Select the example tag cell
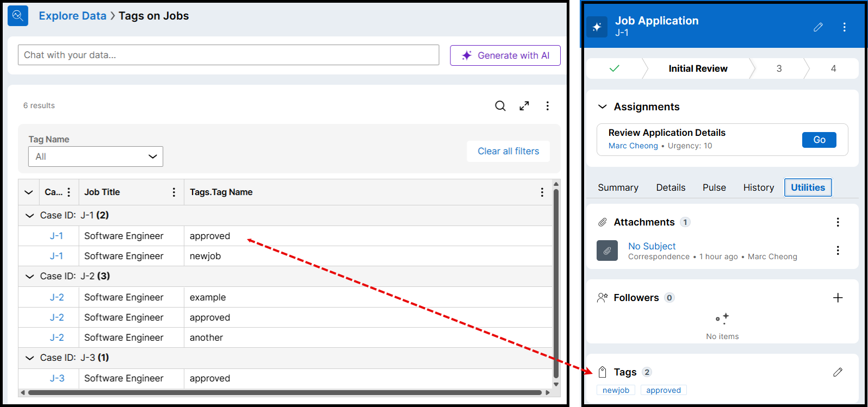Image resolution: width=868 pixels, height=407 pixels. (368, 297)
